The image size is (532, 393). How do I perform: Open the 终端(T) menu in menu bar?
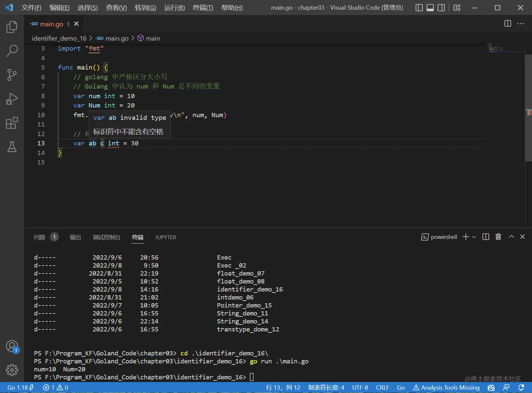(203, 8)
